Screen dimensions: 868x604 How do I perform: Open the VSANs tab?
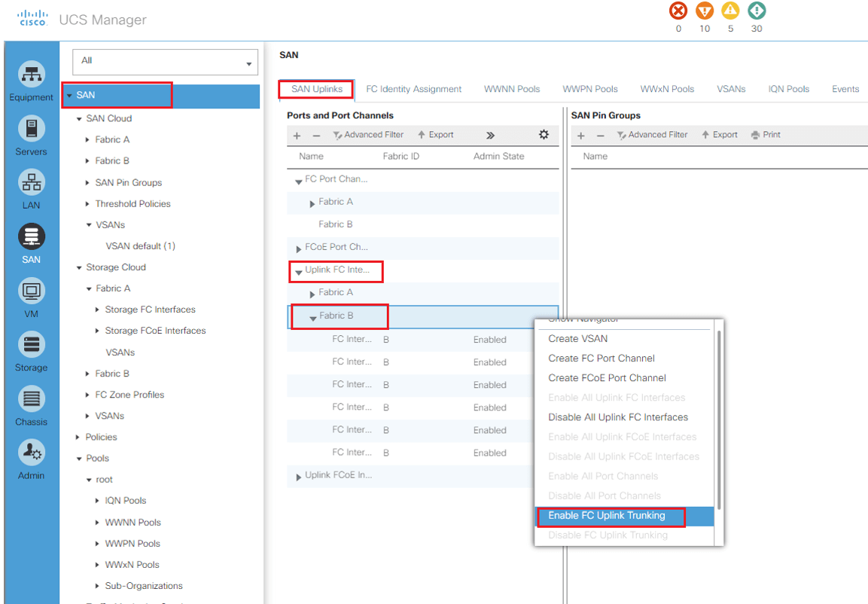pos(731,89)
